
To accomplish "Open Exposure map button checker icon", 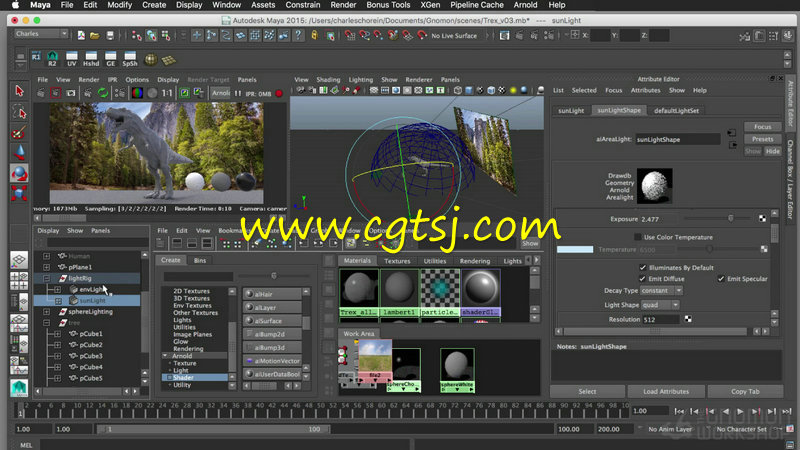I will click(762, 218).
